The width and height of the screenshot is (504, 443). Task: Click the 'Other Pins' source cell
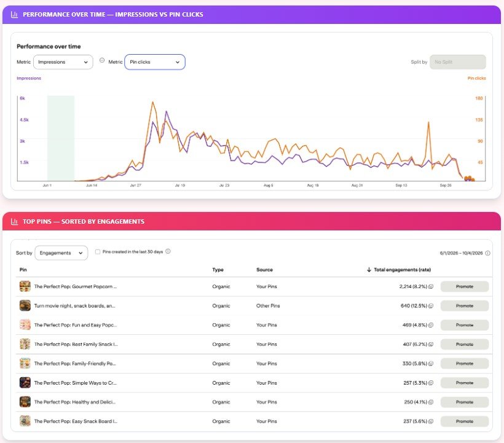pos(268,306)
